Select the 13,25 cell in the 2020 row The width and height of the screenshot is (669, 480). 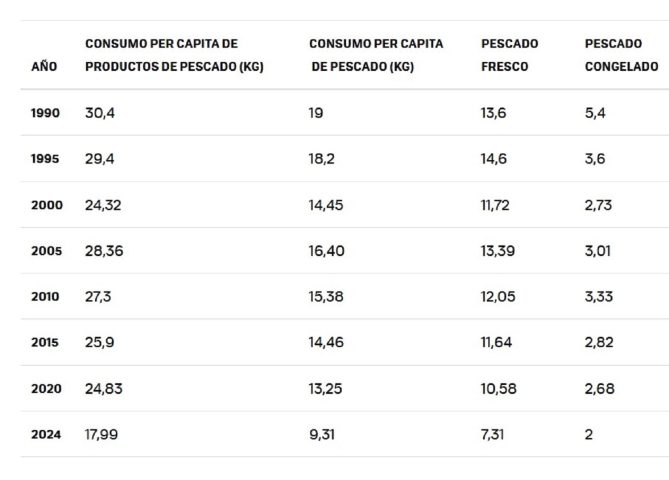[325, 389]
